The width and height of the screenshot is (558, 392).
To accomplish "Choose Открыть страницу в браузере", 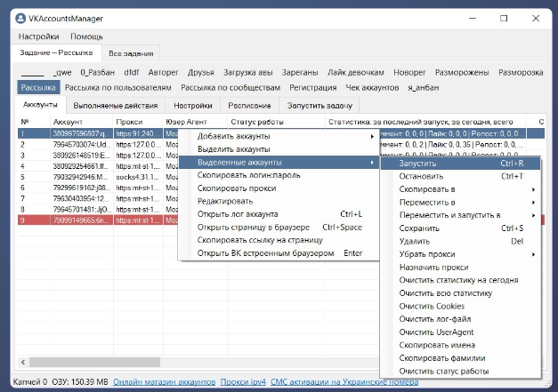I will click(x=279, y=228).
